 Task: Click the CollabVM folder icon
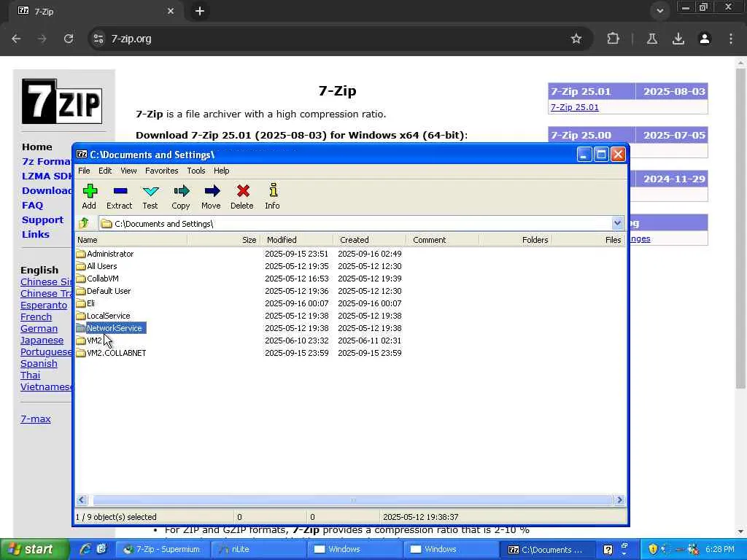click(81, 279)
